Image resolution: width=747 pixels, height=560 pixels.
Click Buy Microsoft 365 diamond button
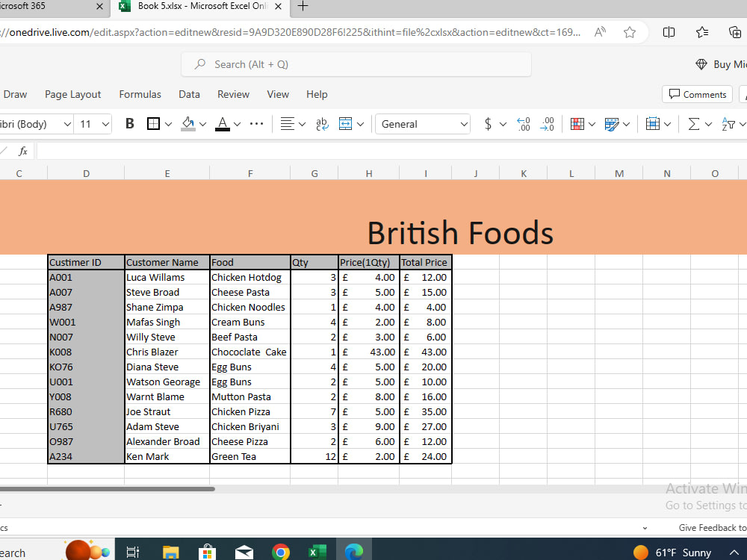coord(720,64)
